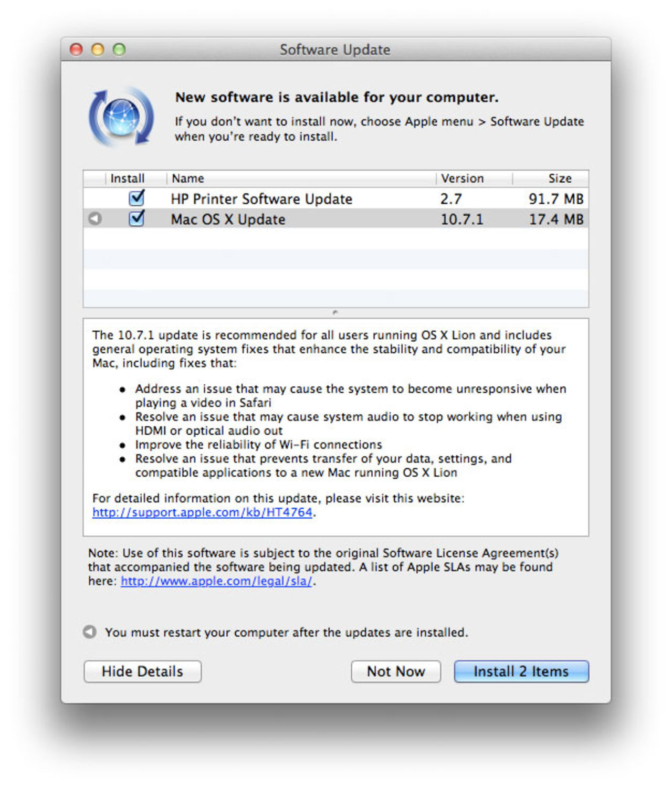Screen dimensions: 672x788
Task: Enable the HP Printer Software Update checkbox
Action: click(x=138, y=198)
